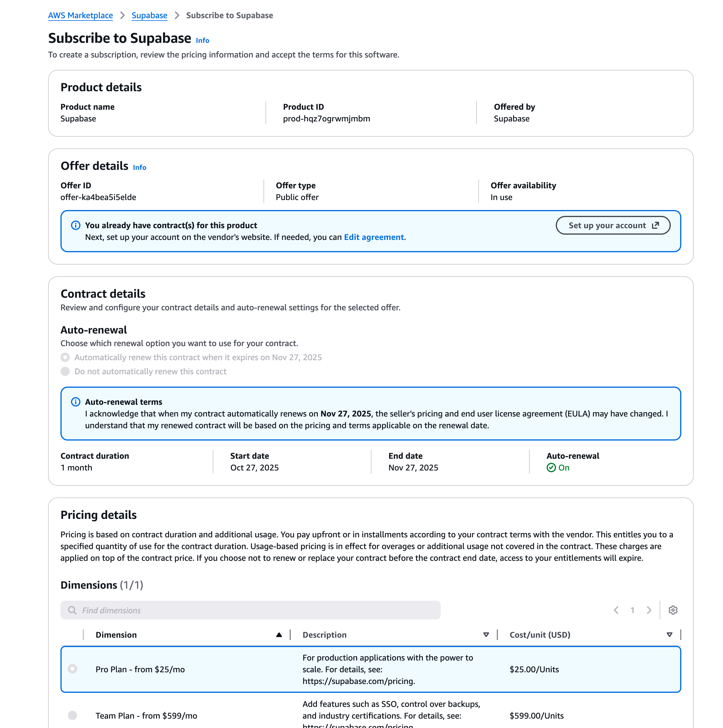Go to next dimensions page arrow
Screen dimensions: 723x728
coord(649,610)
